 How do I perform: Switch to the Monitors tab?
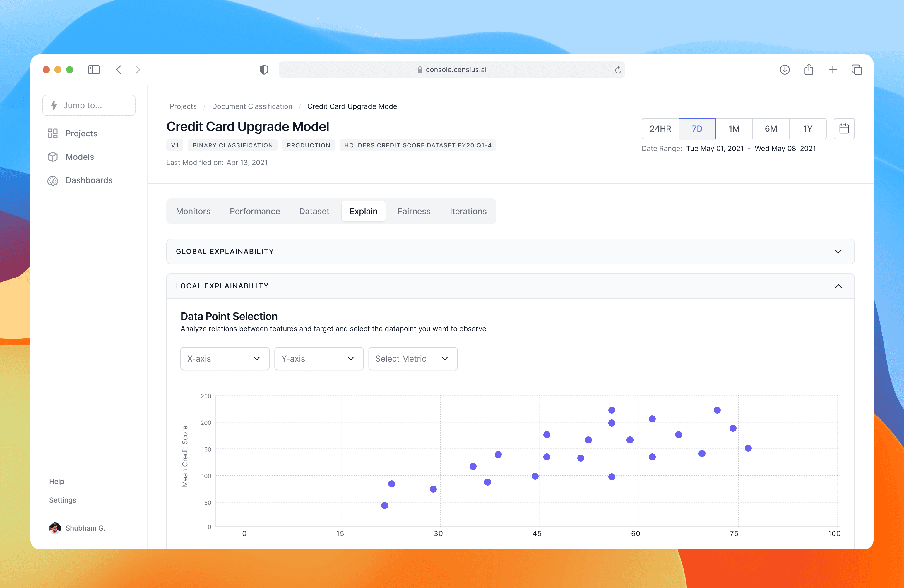pyautogui.click(x=193, y=211)
